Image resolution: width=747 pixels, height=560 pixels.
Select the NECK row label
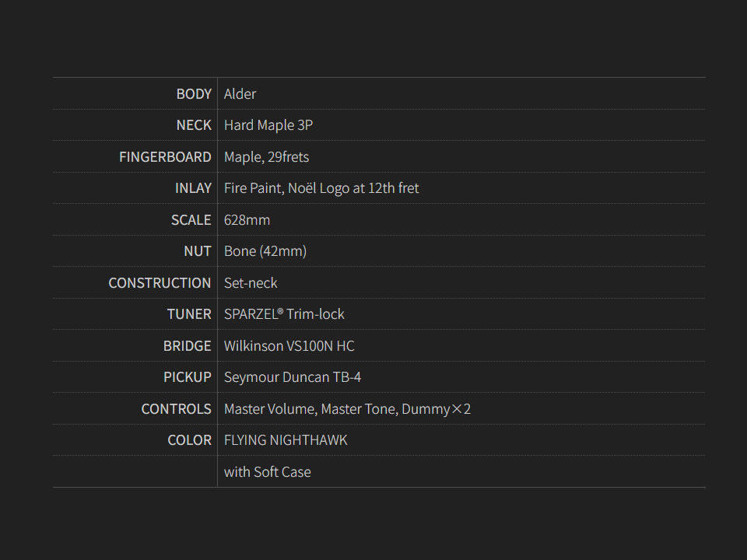[194, 125]
